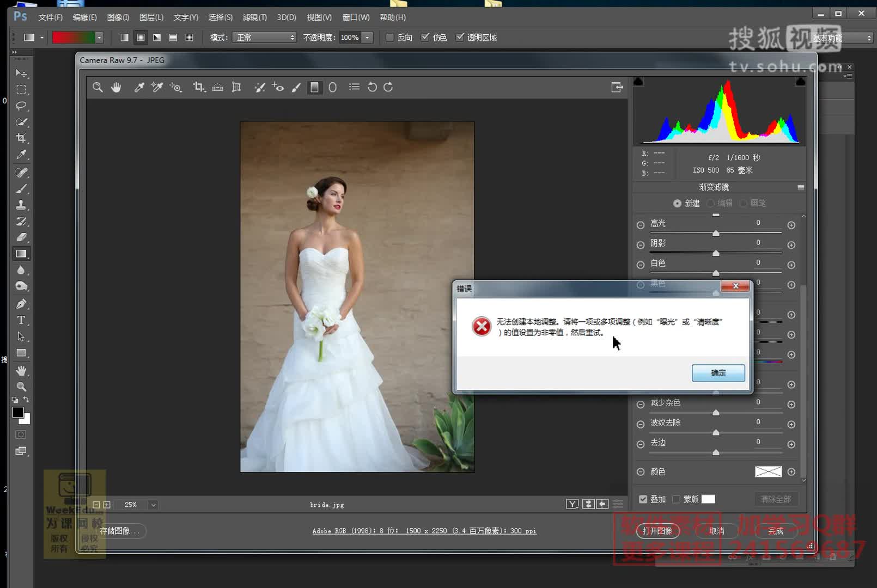Screen dimensions: 877x588
Task: Select the Hand tool in Camera Raw toolbar
Action: tap(116, 87)
